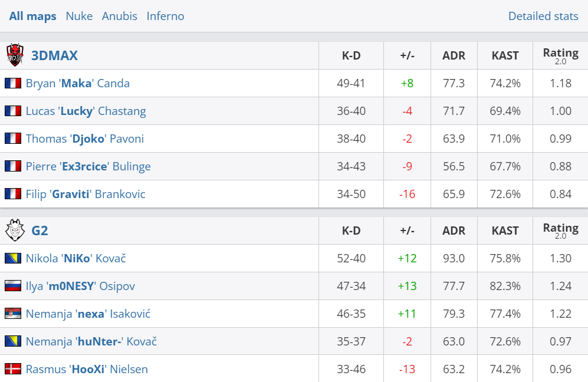This screenshot has width=588, height=382.
Task: Click the 3DMAX table ADR column header
Action: (454, 55)
